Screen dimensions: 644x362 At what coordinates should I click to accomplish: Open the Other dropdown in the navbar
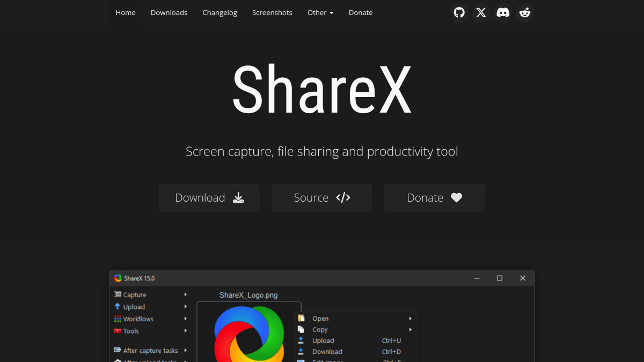click(x=320, y=12)
